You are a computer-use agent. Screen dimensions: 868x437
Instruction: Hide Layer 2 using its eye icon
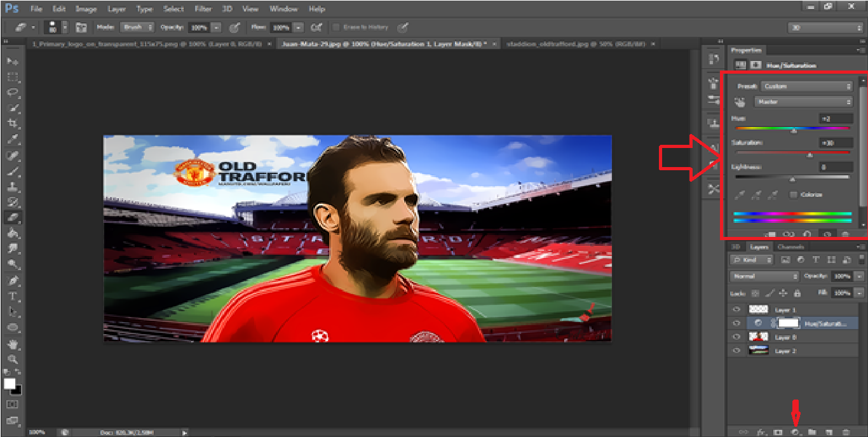pyautogui.click(x=737, y=351)
